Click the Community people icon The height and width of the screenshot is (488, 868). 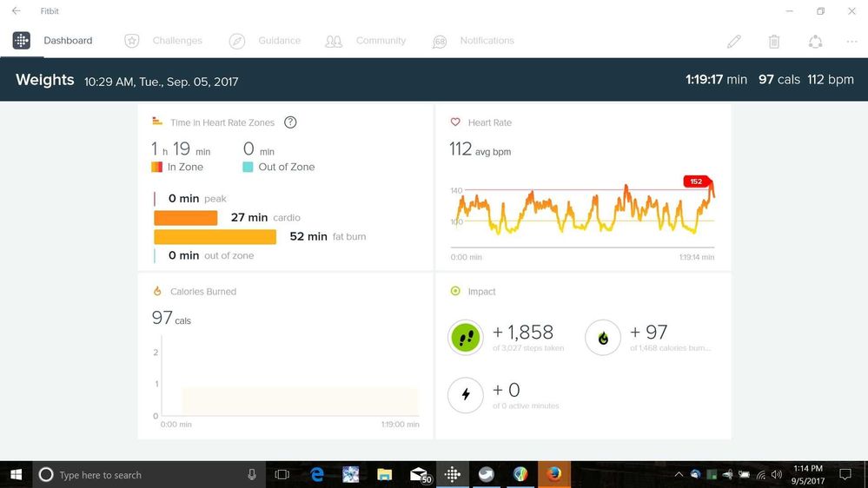[x=334, y=42]
